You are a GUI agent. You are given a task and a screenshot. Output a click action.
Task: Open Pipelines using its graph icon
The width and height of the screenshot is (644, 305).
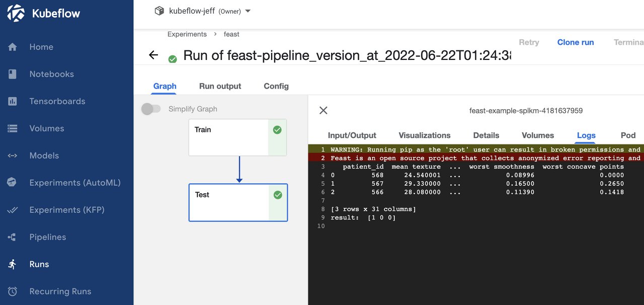(13, 237)
